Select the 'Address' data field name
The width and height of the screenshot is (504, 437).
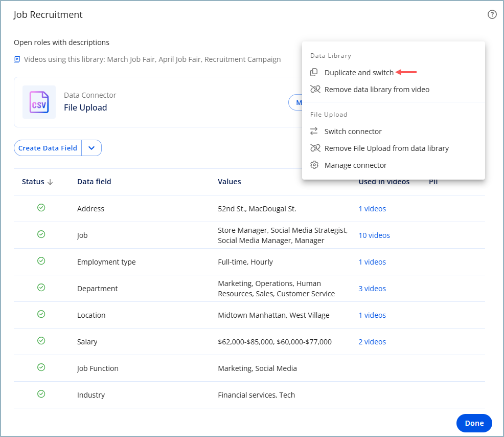[x=90, y=209]
